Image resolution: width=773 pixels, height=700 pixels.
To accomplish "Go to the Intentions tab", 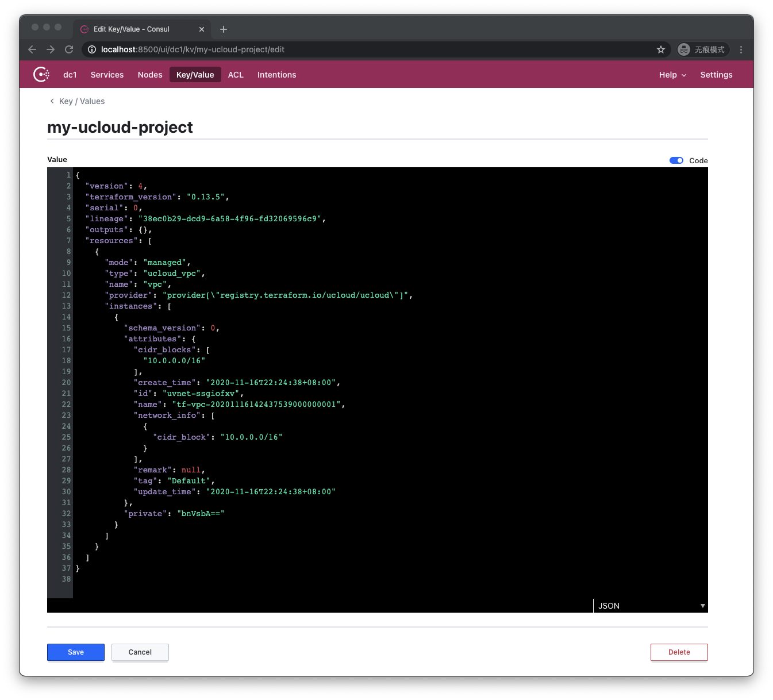I will coord(277,75).
